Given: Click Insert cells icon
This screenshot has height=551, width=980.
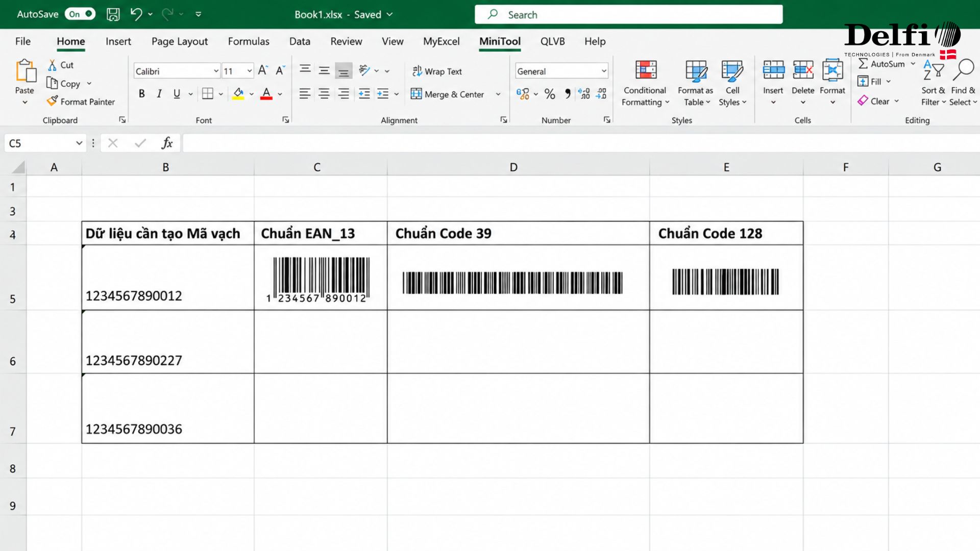Looking at the screenshot, I should (x=773, y=70).
